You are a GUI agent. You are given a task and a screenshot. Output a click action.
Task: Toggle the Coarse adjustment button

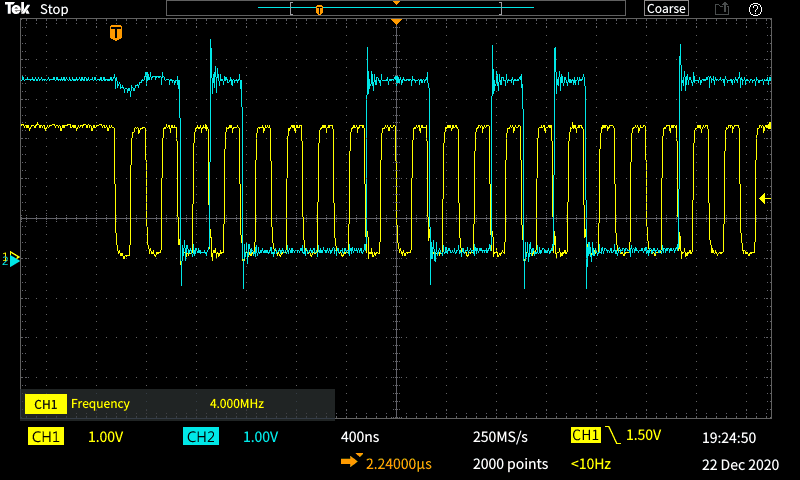[666, 9]
